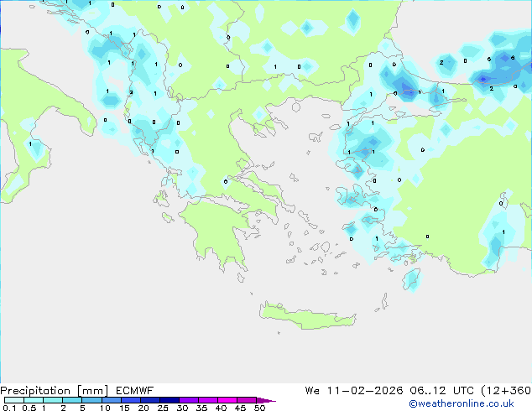Pick the lightest cyan 0.1–0.5 legend swatch
The width and height of the screenshot is (532, 411).
[14, 400]
